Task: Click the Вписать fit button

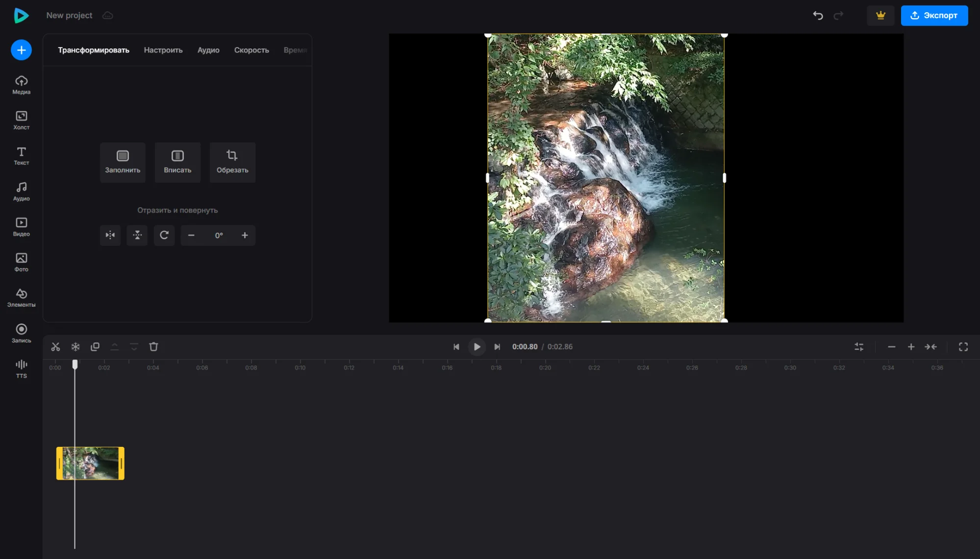Action: [x=177, y=162]
